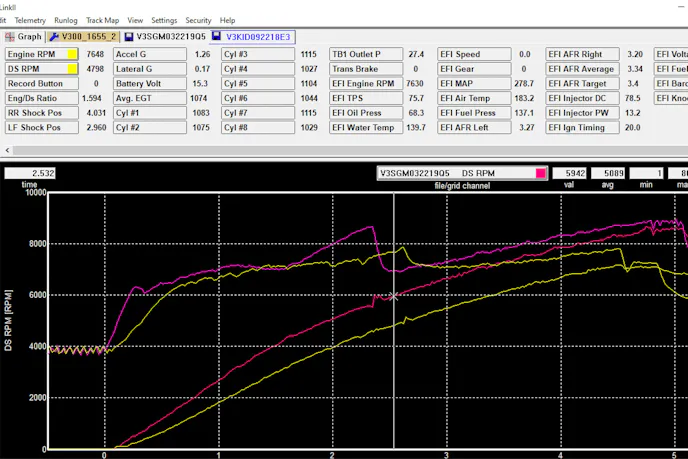Click yellow color square on Engine RPM
This screenshot has width=688, height=459.
(72, 54)
